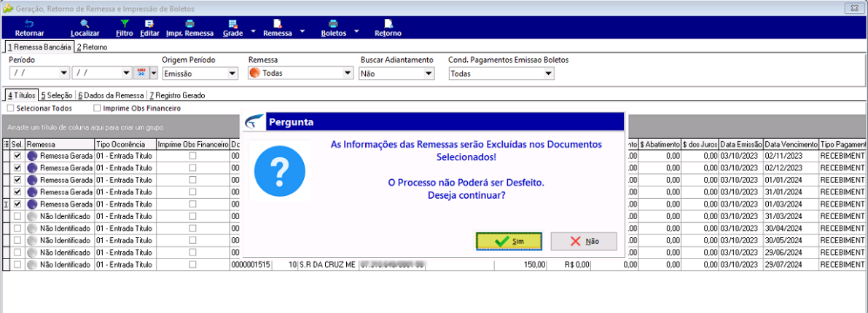
Task: Check Sel. box for row due 31/03/2024
Action: [x=17, y=216]
